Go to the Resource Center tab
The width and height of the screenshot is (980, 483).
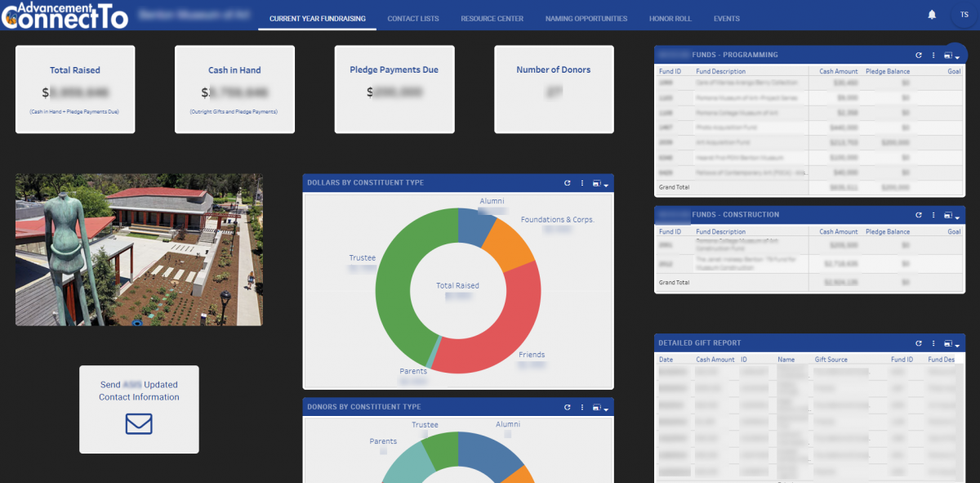[x=492, y=18]
